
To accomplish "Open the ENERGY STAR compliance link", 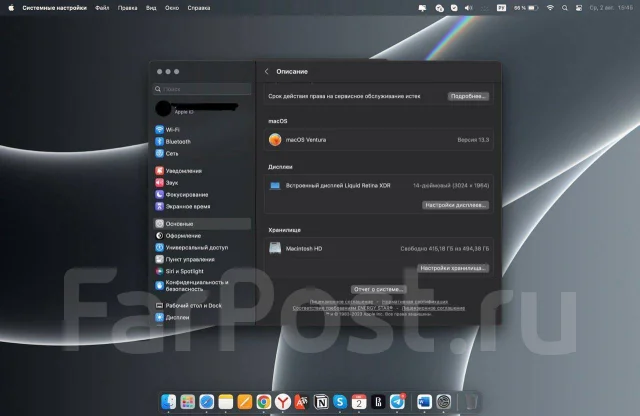I will click(x=342, y=308).
